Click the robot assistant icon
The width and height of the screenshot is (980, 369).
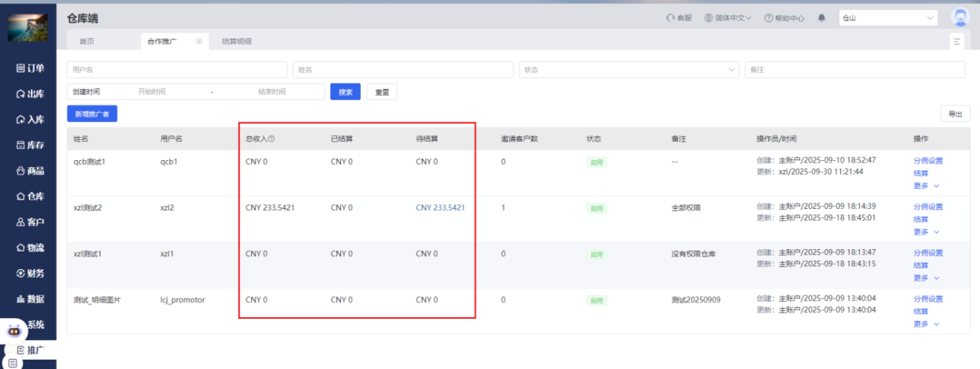[x=13, y=330]
